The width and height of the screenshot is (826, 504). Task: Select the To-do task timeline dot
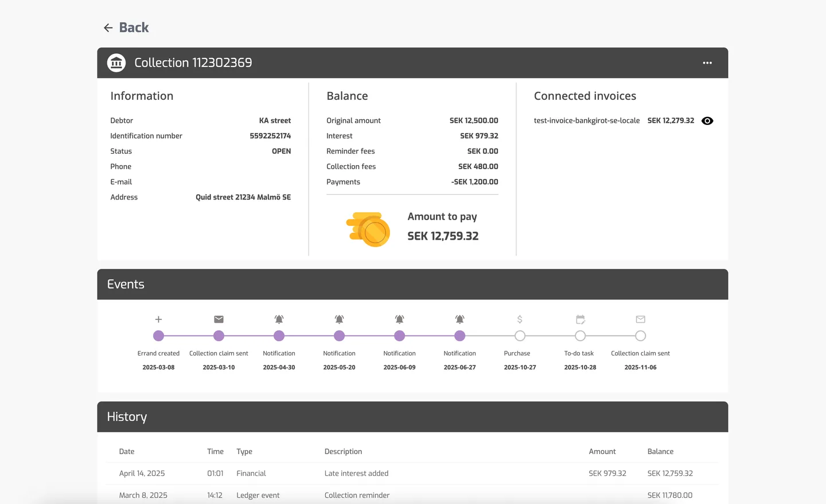[580, 336]
